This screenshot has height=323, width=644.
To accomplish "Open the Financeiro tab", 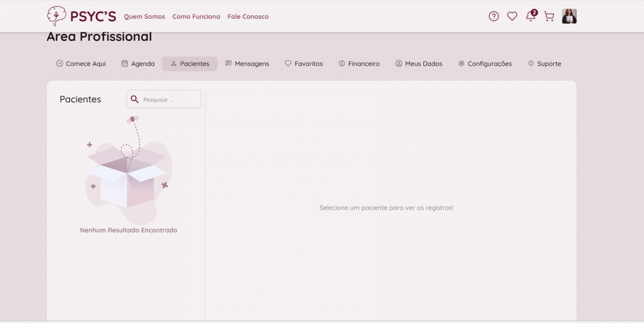I will click(359, 63).
